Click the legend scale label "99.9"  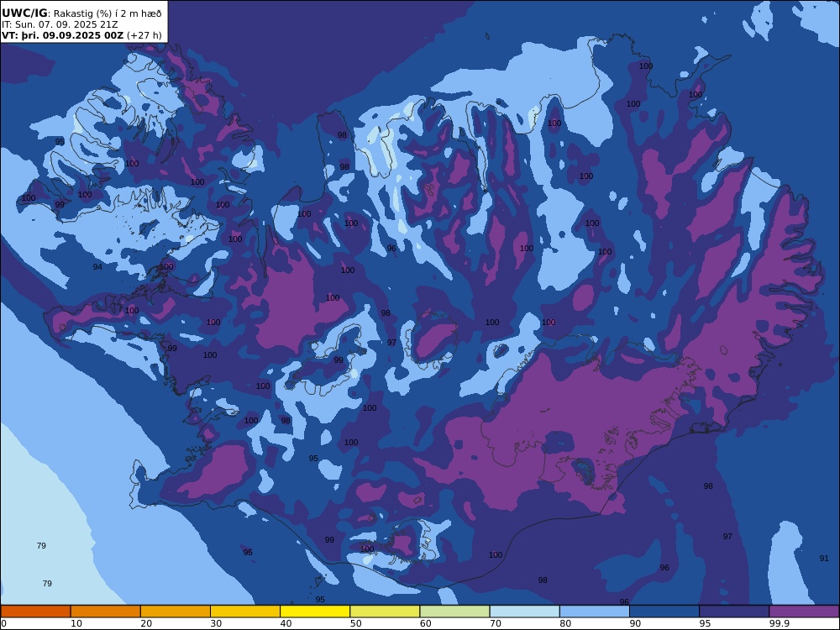click(x=780, y=623)
